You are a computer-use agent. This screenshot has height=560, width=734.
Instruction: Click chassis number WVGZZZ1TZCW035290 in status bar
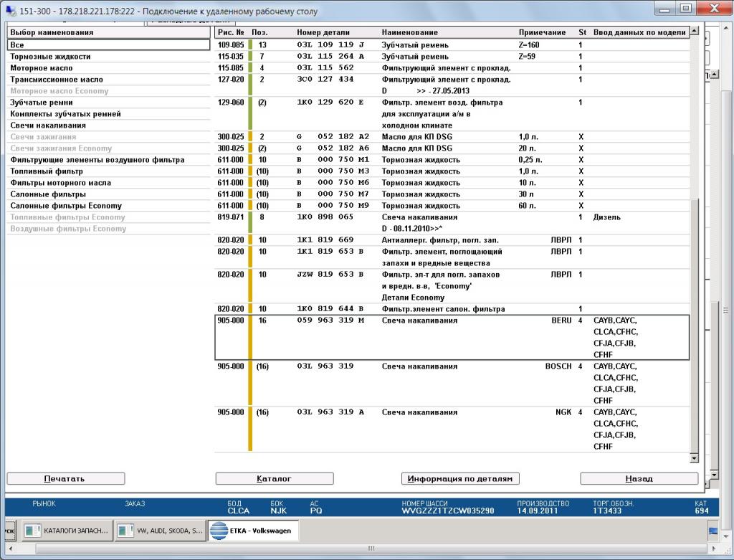click(x=448, y=511)
